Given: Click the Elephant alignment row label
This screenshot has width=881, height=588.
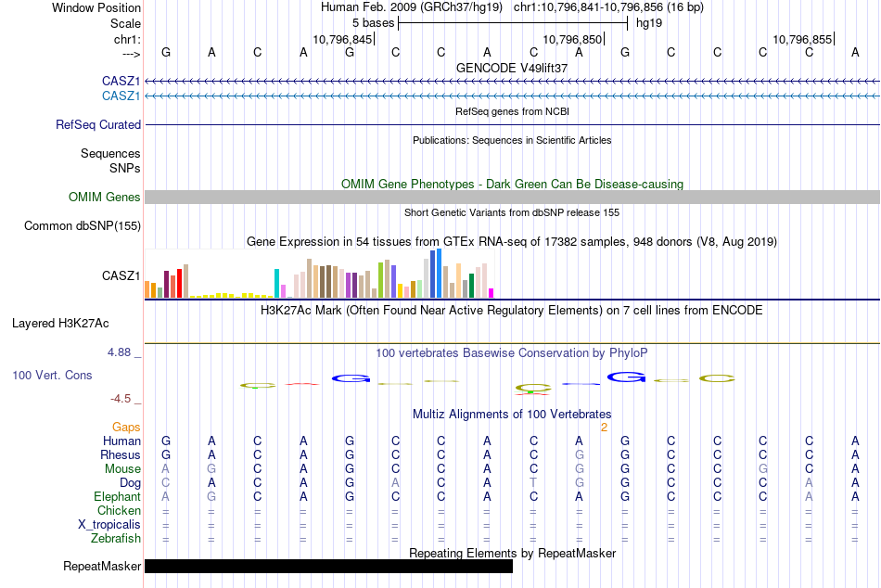Looking at the screenshot, I should [118, 497].
